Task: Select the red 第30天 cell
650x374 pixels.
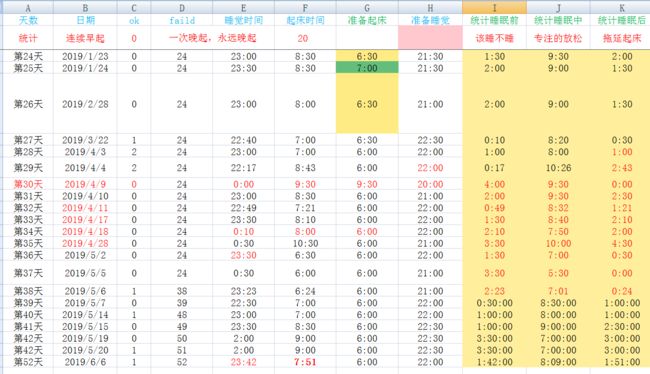Action: 28,184
